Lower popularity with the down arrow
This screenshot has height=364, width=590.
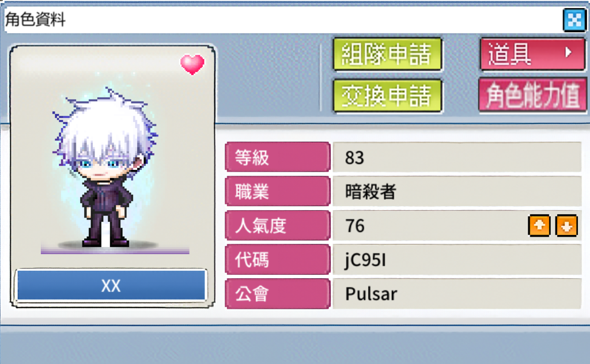[x=566, y=226]
